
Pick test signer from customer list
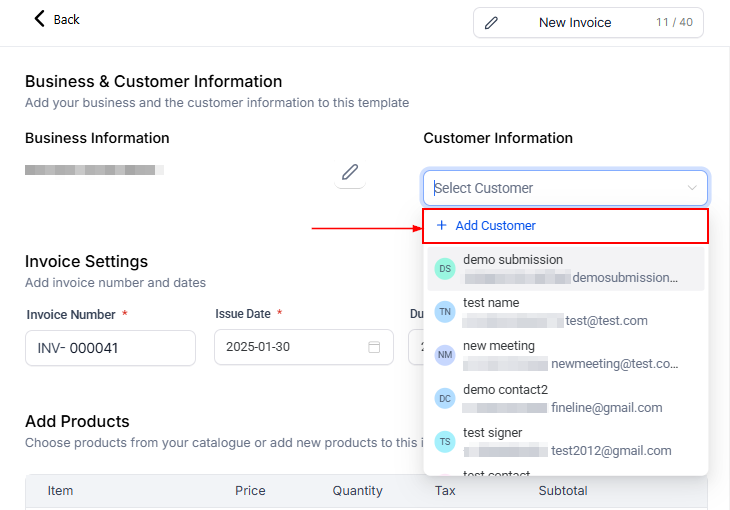pos(566,442)
